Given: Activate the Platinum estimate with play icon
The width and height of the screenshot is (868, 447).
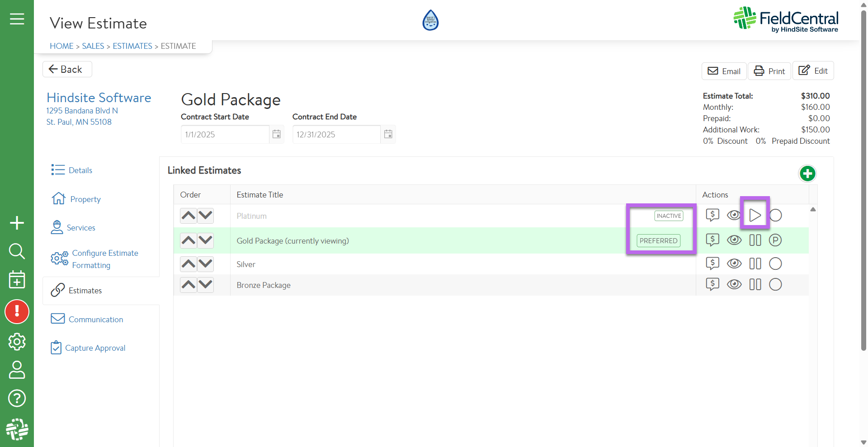Looking at the screenshot, I should click(x=755, y=216).
